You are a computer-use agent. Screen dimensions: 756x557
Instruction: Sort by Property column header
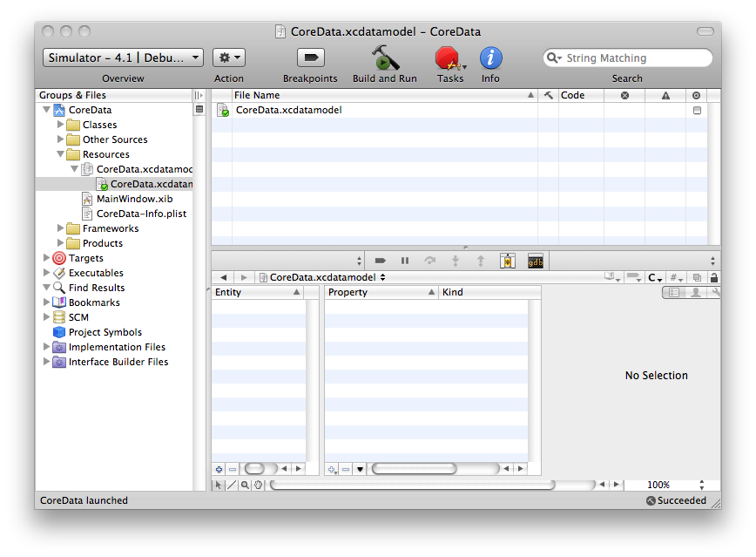point(381,292)
